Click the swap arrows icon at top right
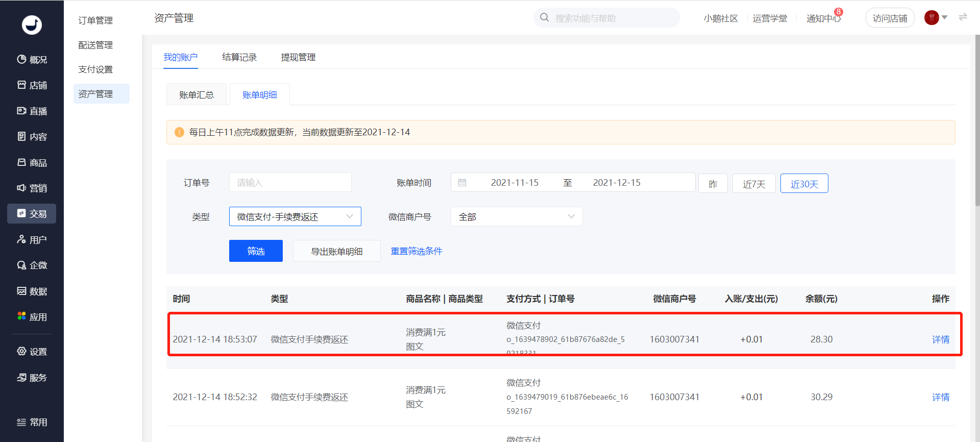The image size is (980, 442). 963,17
